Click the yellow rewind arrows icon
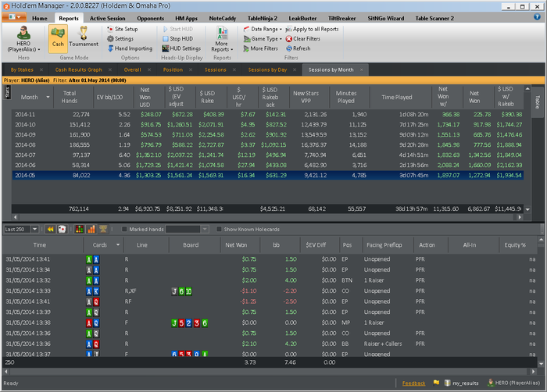The image size is (547, 392). tap(51, 229)
